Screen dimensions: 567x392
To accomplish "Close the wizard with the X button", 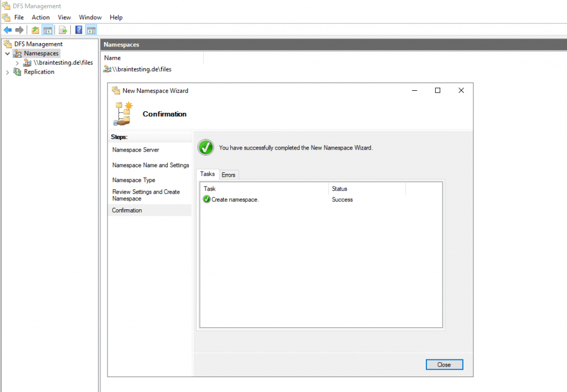I will (461, 90).
